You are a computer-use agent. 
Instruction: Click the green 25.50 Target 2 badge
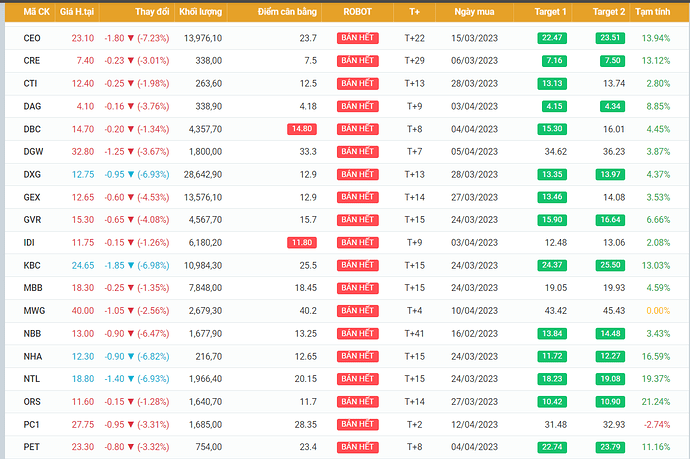click(x=610, y=265)
